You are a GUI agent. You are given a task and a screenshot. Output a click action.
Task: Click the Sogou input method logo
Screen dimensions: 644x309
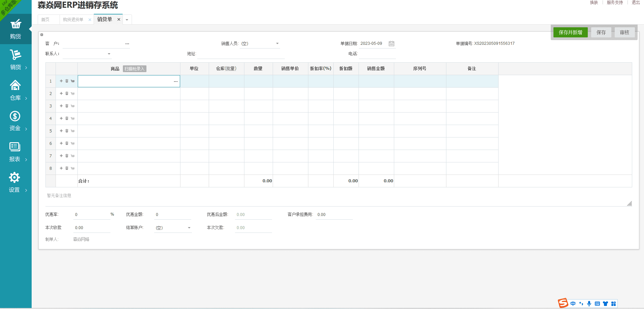click(563, 303)
